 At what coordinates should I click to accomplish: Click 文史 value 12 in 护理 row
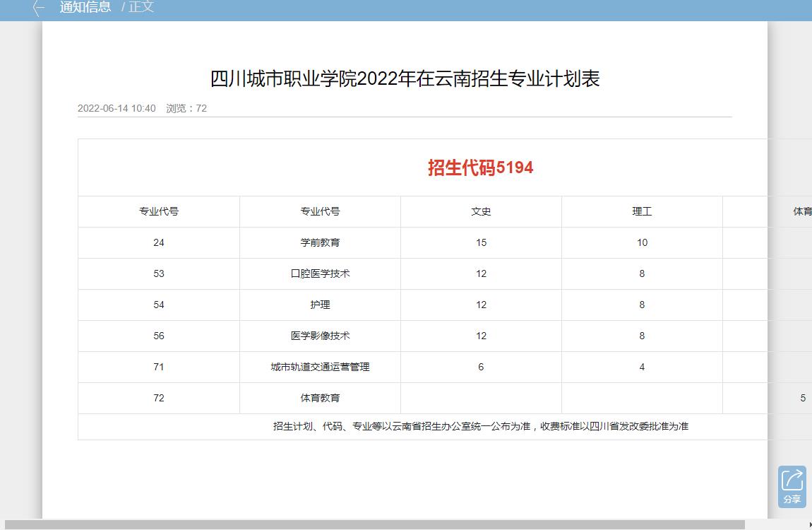pos(481,305)
